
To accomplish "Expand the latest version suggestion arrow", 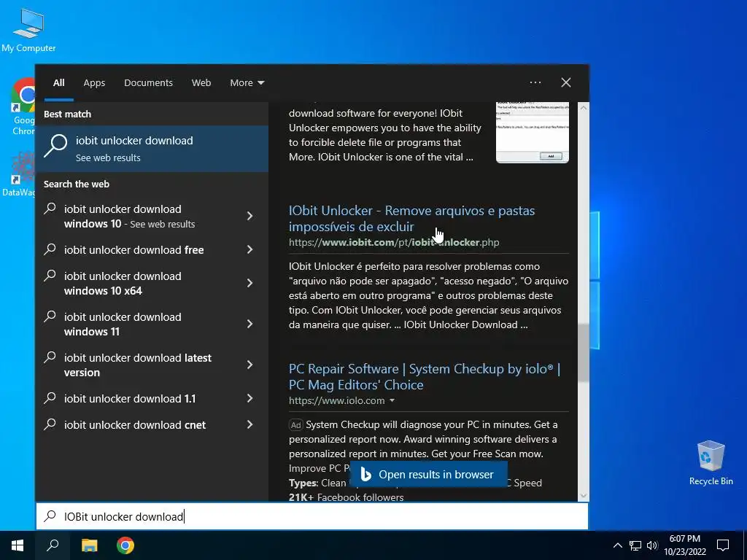I will click(250, 365).
